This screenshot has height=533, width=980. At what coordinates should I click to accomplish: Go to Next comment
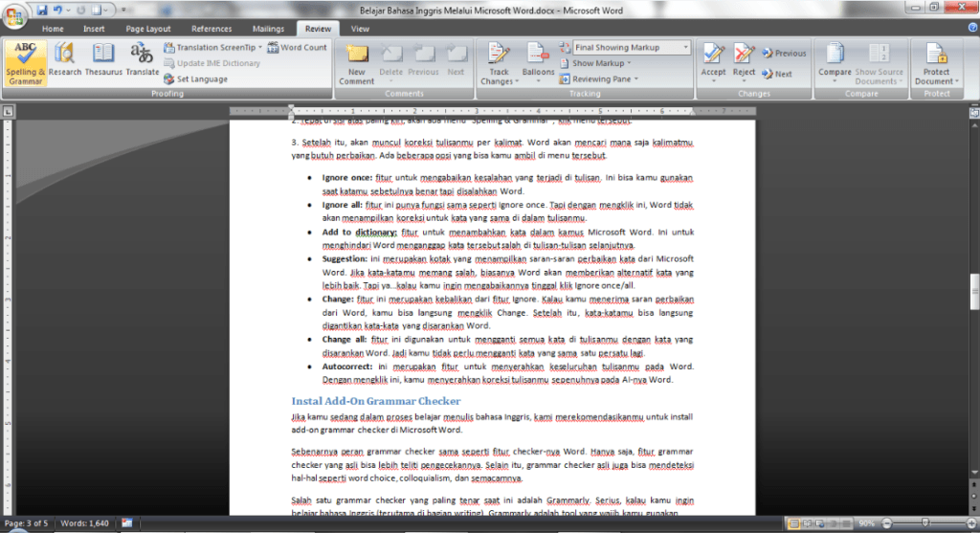pos(456,61)
